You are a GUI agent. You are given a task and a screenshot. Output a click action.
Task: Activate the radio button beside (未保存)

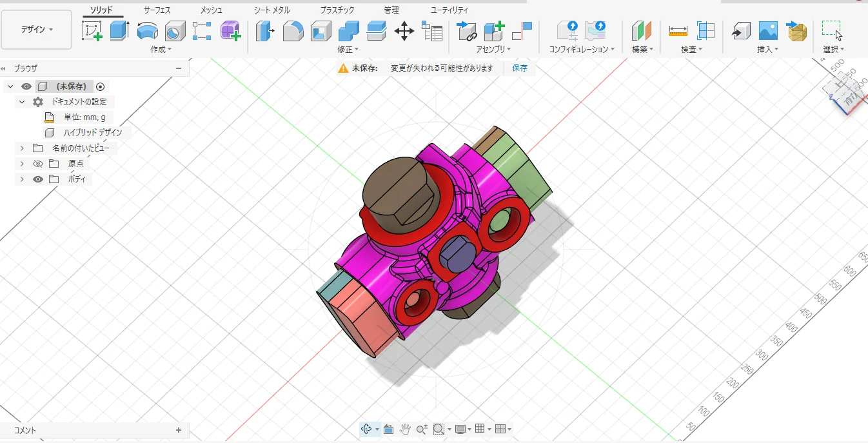pyautogui.click(x=100, y=86)
